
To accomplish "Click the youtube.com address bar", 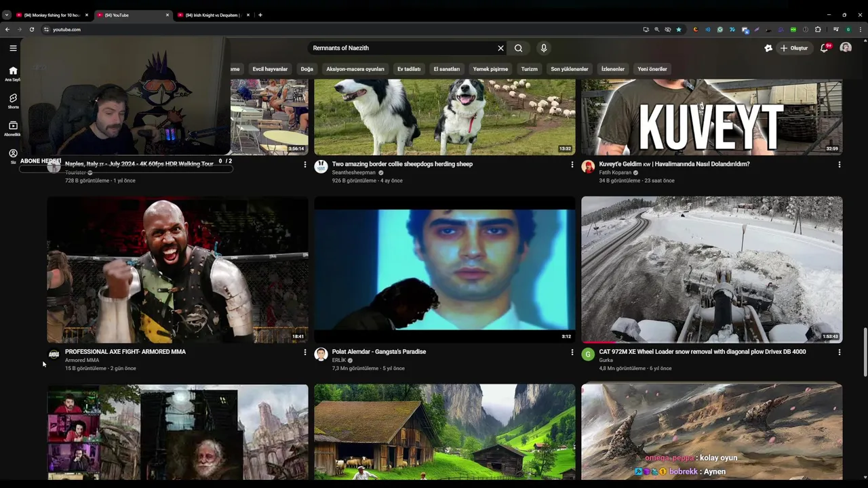I will (339, 30).
